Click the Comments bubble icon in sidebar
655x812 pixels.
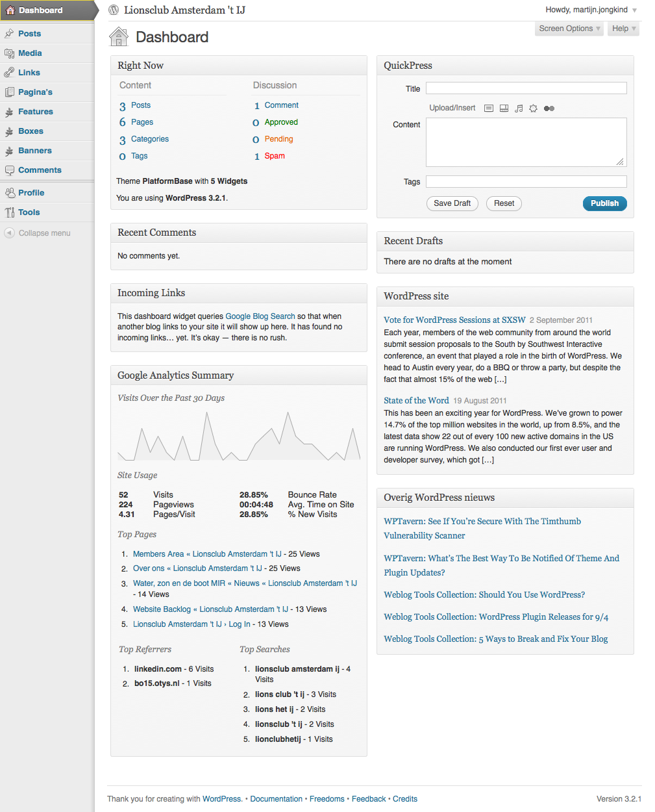point(9,170)
